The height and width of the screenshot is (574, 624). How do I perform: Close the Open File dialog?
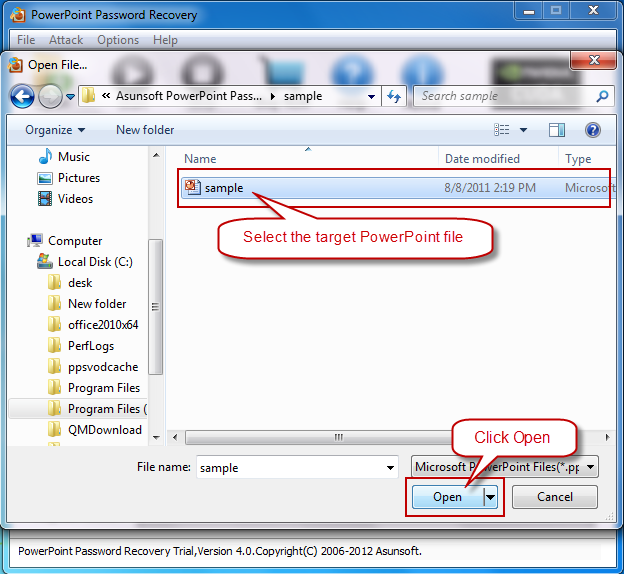pos(594,60)
